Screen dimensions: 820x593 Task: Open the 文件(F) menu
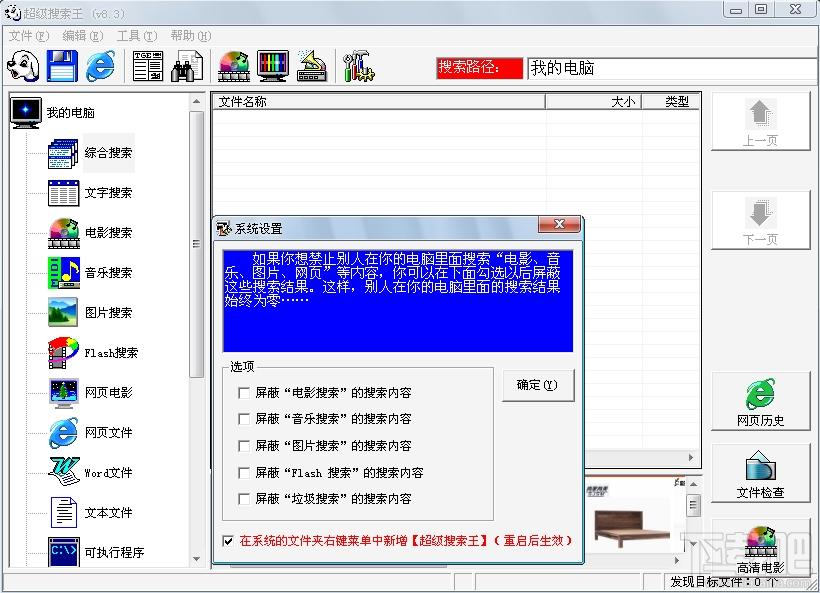coord(29,36)
